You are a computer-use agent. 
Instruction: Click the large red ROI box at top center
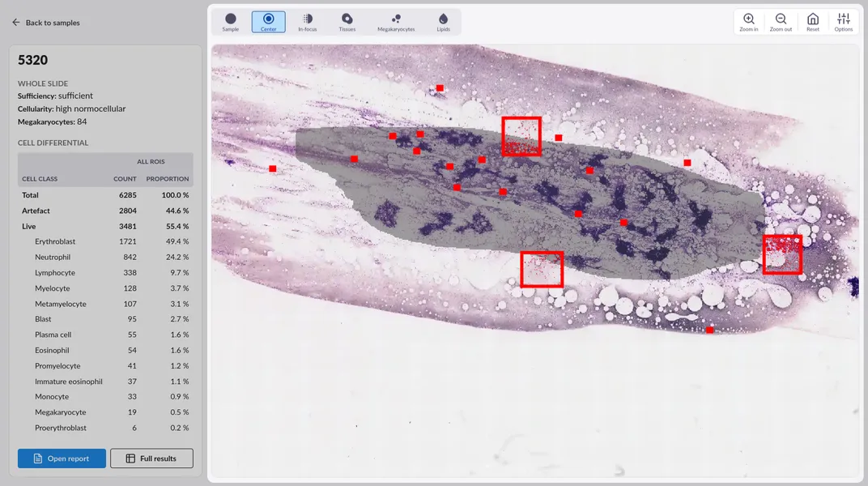coord(521,136)
